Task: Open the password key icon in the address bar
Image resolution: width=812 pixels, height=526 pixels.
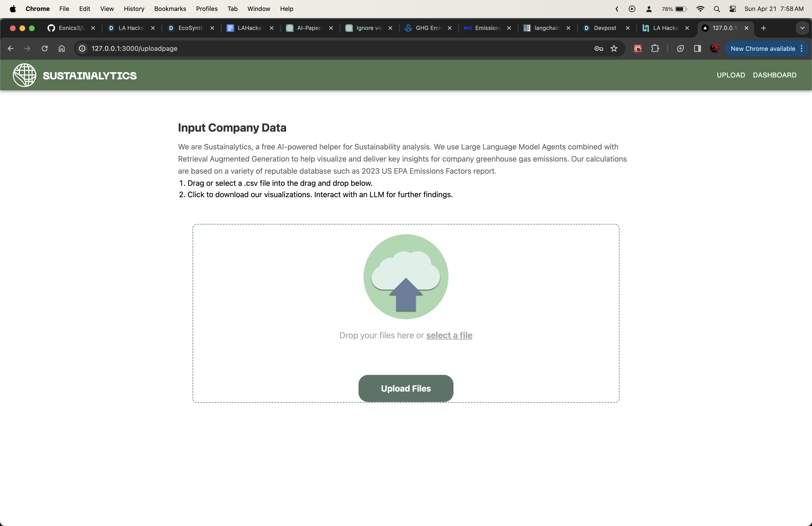Action: coord(598,48)
